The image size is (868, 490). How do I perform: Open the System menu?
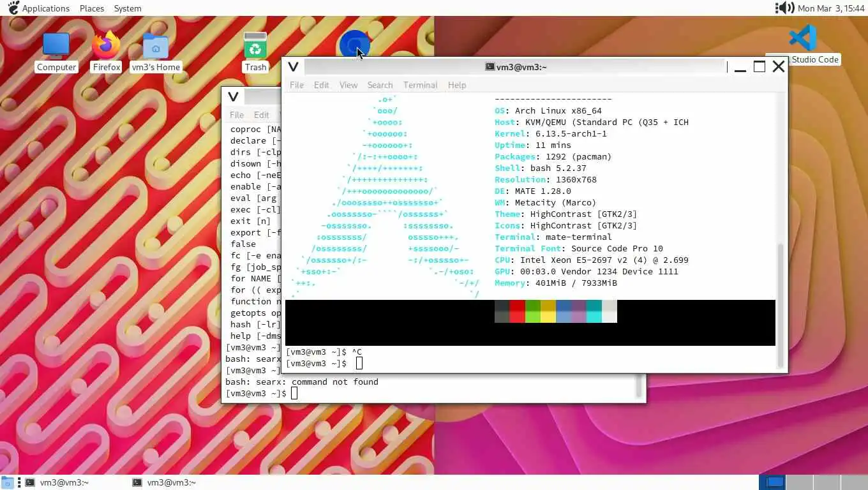click(128, 8)
